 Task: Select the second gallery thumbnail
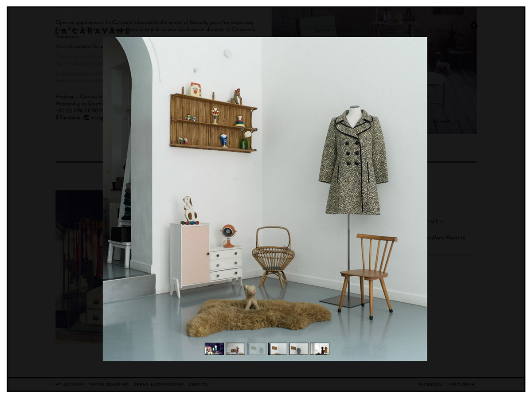[x=235, y=349]
